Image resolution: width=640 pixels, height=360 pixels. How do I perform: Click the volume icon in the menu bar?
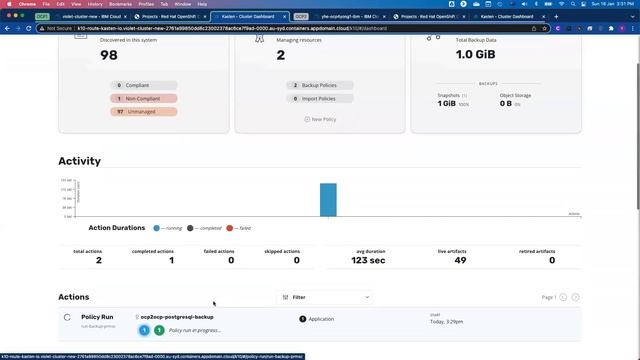click(524, 4)
